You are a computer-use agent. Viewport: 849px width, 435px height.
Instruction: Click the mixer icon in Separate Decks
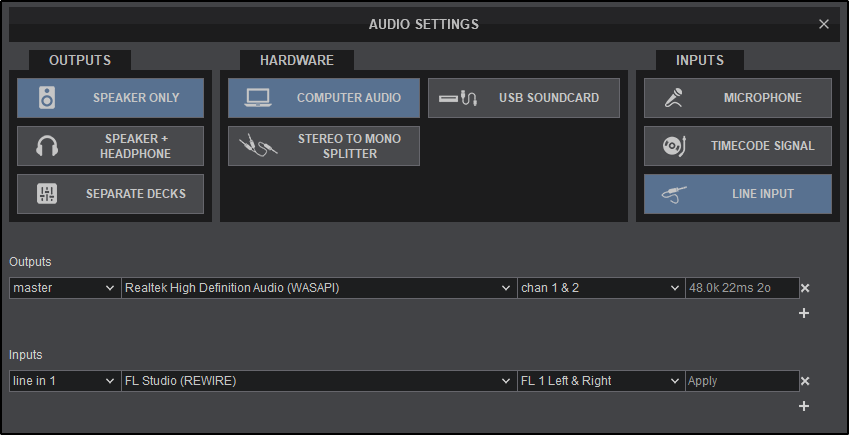(x=47, y=194)
